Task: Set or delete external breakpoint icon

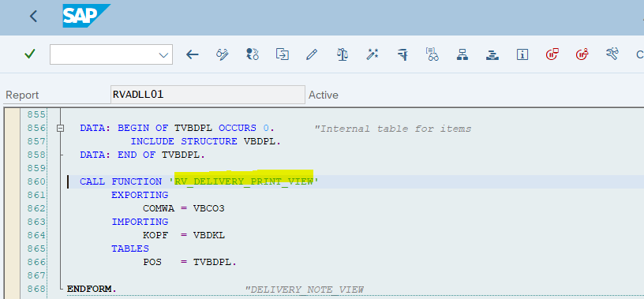Action: pyautogui.click(x=582, y=54)
